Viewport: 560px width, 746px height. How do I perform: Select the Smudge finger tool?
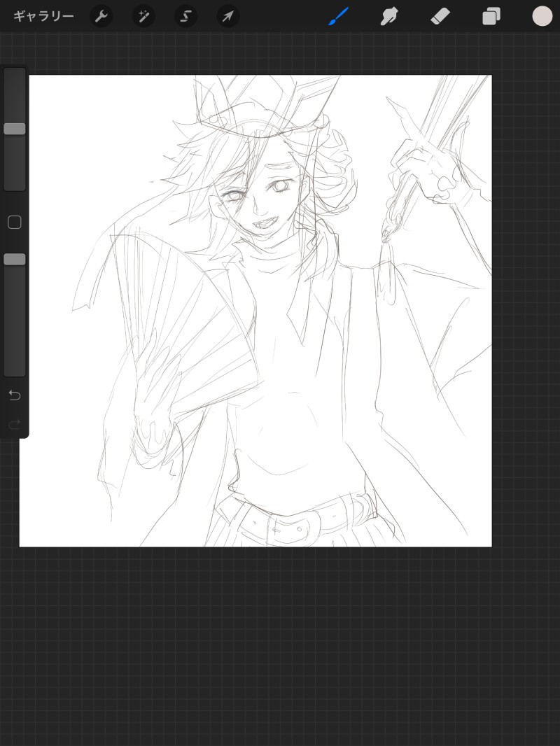coord(389,17)
